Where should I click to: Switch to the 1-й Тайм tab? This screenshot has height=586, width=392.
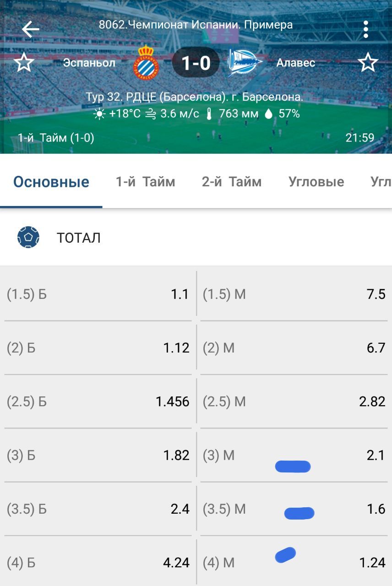145,182
